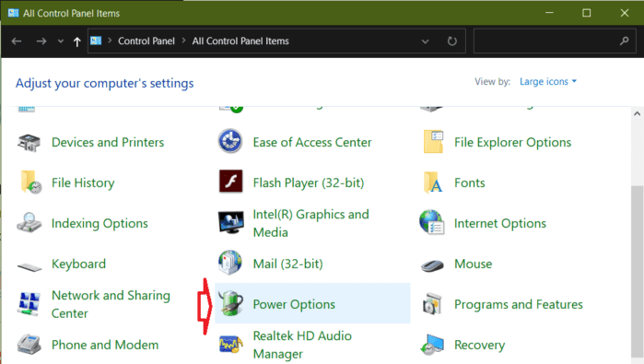Screen dimensions: 644x364
Task: Open the Mouse icon
Action: [432, 265]
